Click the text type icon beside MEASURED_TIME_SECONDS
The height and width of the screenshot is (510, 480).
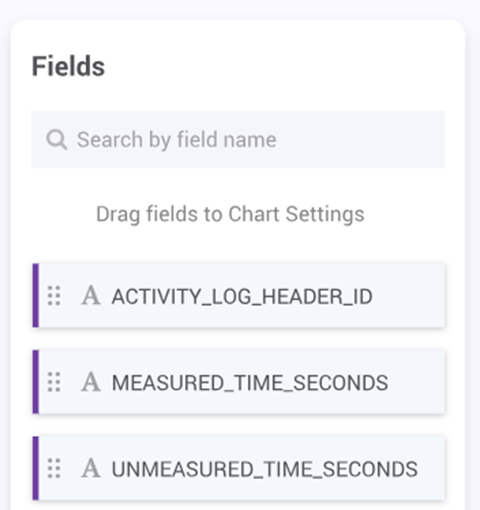(x=91, y=382)
